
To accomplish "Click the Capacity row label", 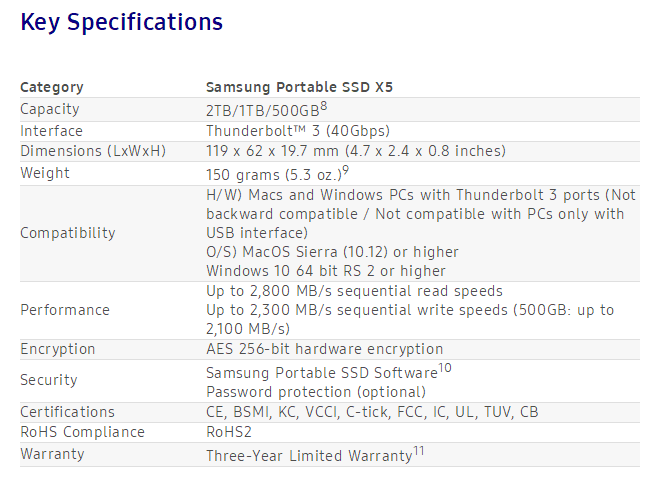I will tap(50, 109).
